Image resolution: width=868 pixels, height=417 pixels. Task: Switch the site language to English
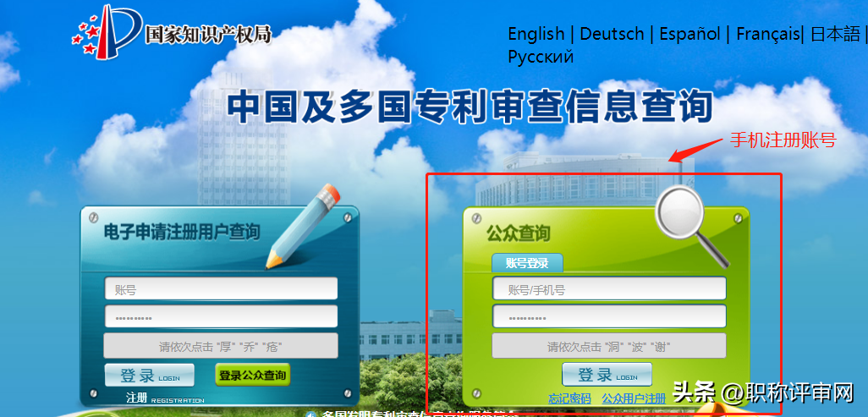click(x=536, y=34)
